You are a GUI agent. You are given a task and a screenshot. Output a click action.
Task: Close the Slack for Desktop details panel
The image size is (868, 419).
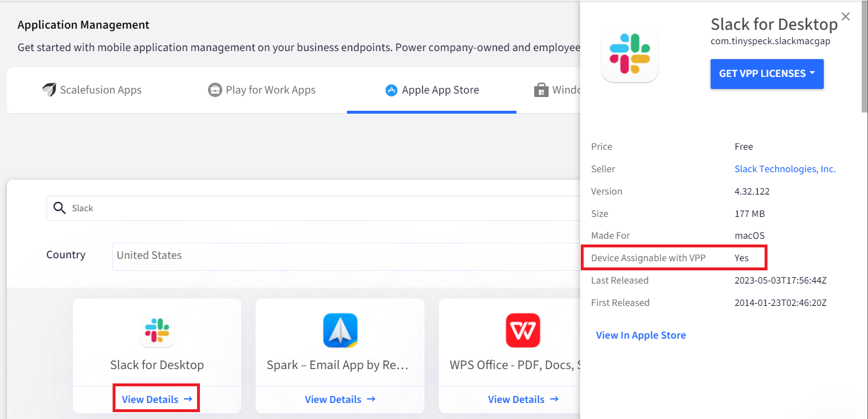pyautogui.click(x=846, y=17)
